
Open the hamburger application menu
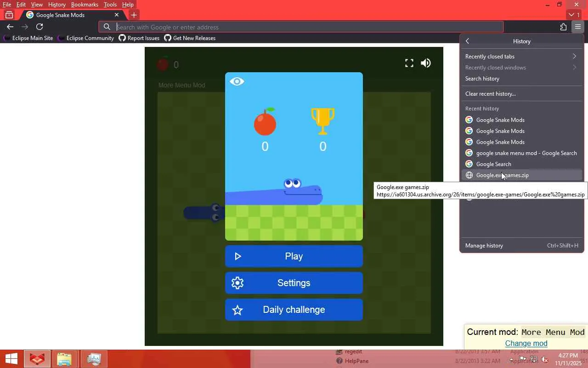tap(577, 27)
